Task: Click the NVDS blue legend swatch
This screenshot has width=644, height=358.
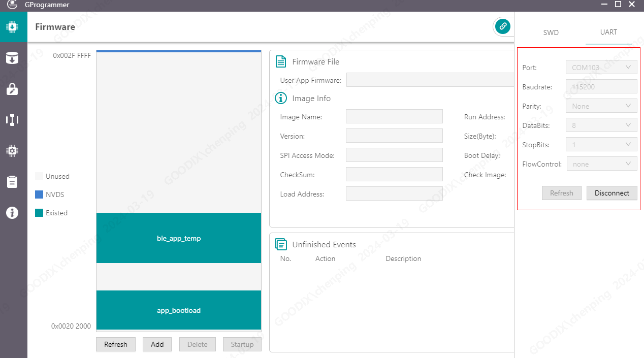Action: 39,194
